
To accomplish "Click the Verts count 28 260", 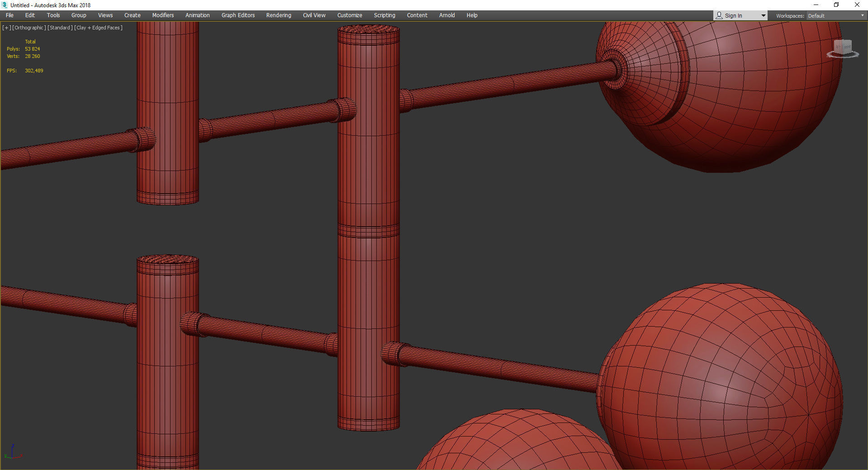I will click(x=32, y=56).
